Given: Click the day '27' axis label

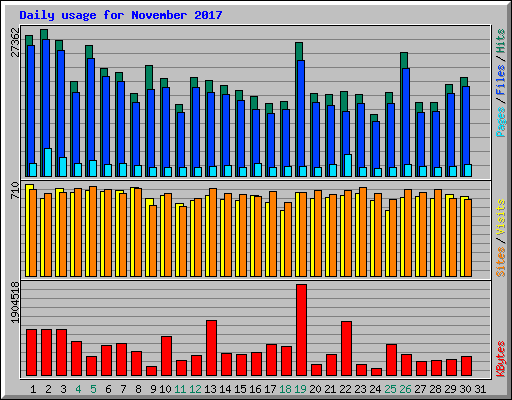Looking at the screenshot, I should [x=420, y=389].
